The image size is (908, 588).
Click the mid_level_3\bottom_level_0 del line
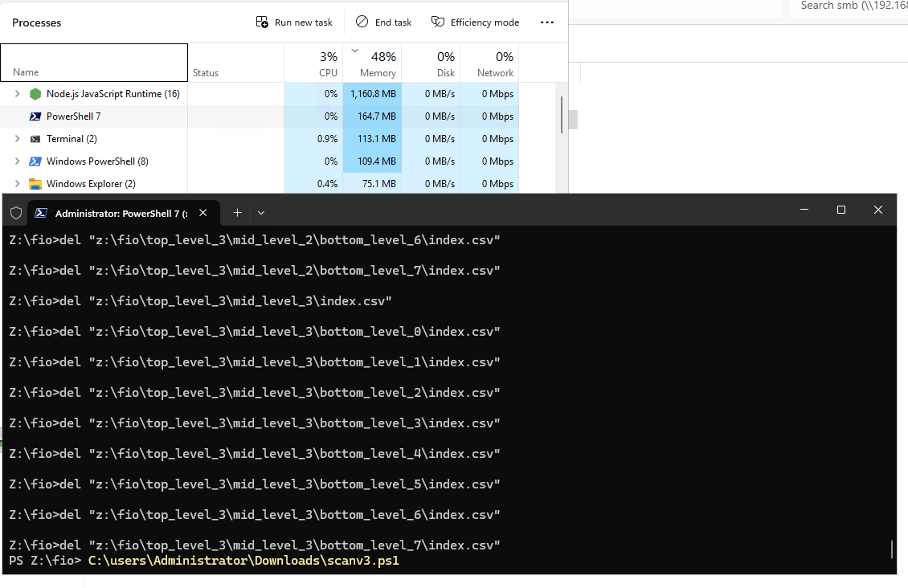(254, 332)
